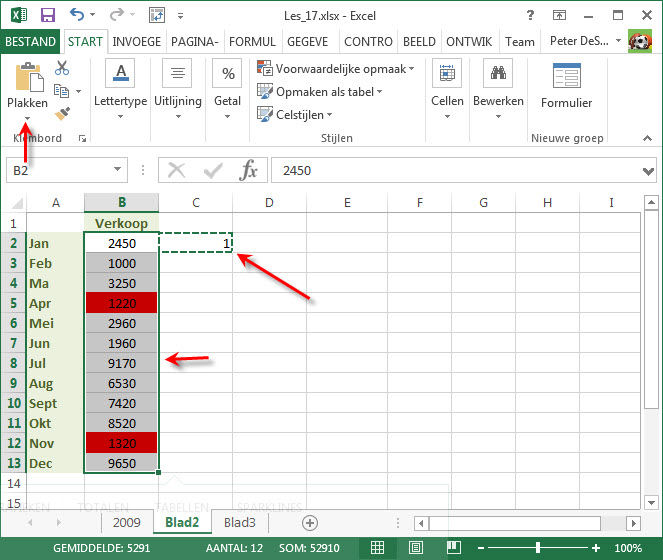Open the Name Box dropdown arrow

coord(118,170)
